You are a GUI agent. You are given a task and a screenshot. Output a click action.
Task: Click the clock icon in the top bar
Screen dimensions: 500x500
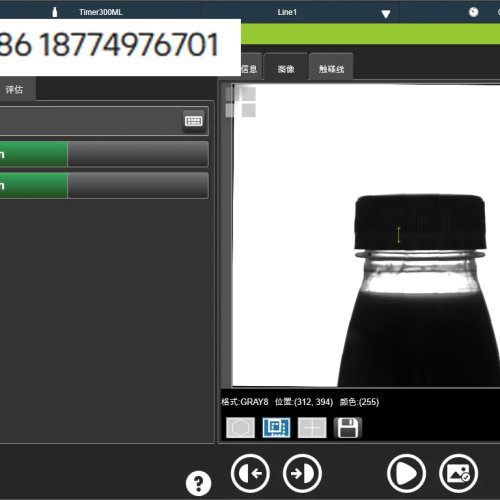pyautogui.click(x=473, y=12)
